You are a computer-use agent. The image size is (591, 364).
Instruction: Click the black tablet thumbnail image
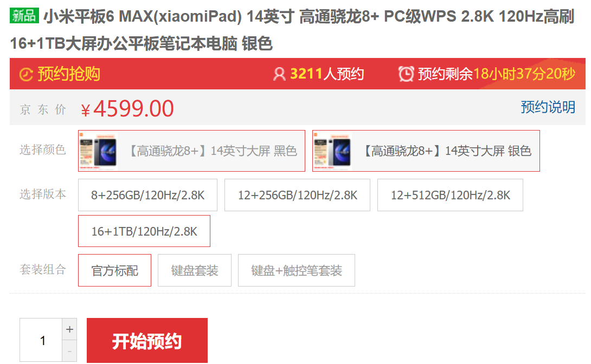(x=98, y=151)
